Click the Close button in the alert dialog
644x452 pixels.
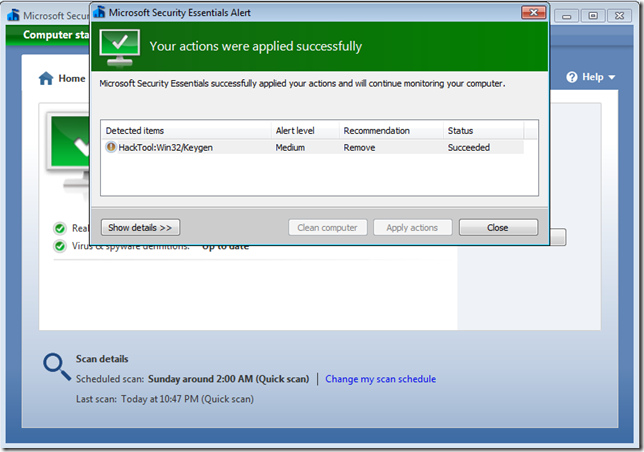[498, 227]
